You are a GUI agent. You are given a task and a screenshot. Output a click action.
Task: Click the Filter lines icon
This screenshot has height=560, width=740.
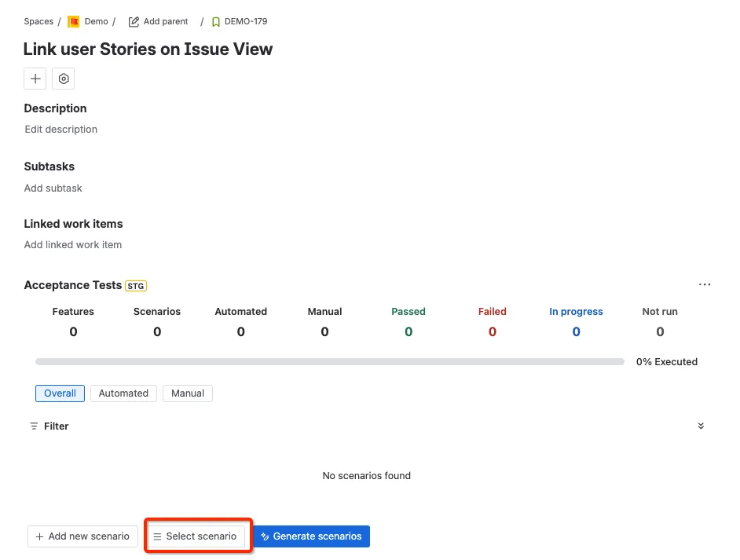34,426
